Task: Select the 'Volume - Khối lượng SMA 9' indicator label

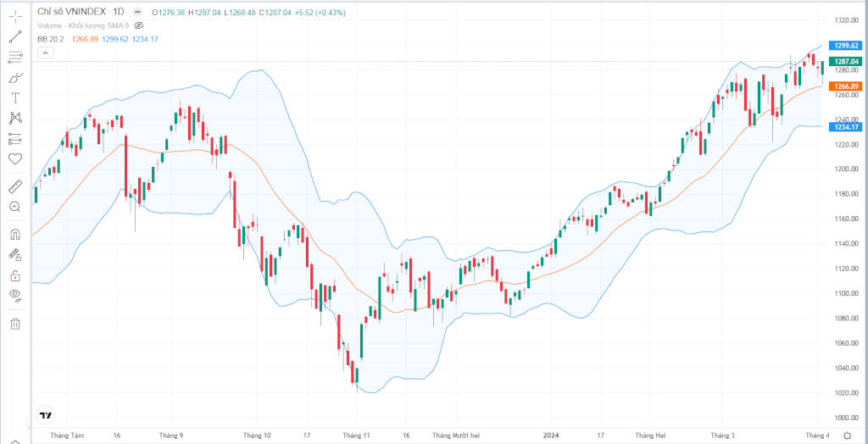Action: 84,25
